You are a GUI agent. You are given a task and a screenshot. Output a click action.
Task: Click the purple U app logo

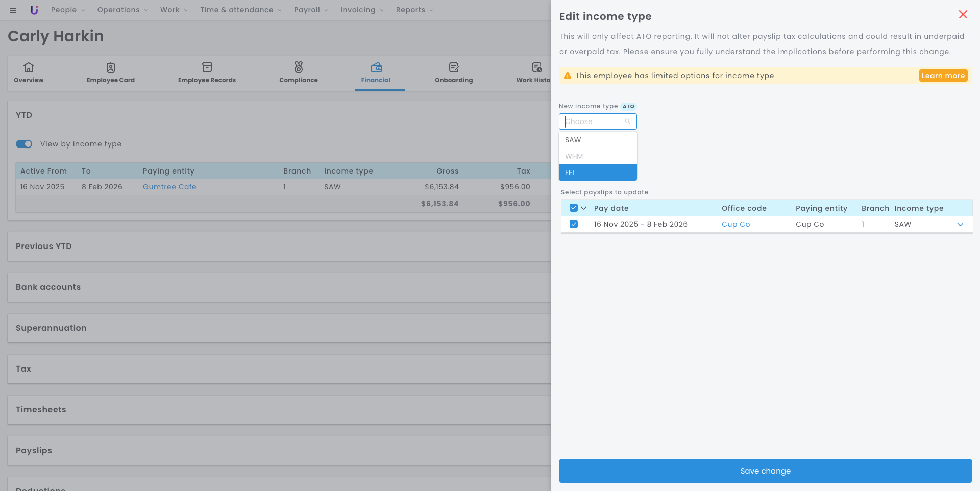34,10
